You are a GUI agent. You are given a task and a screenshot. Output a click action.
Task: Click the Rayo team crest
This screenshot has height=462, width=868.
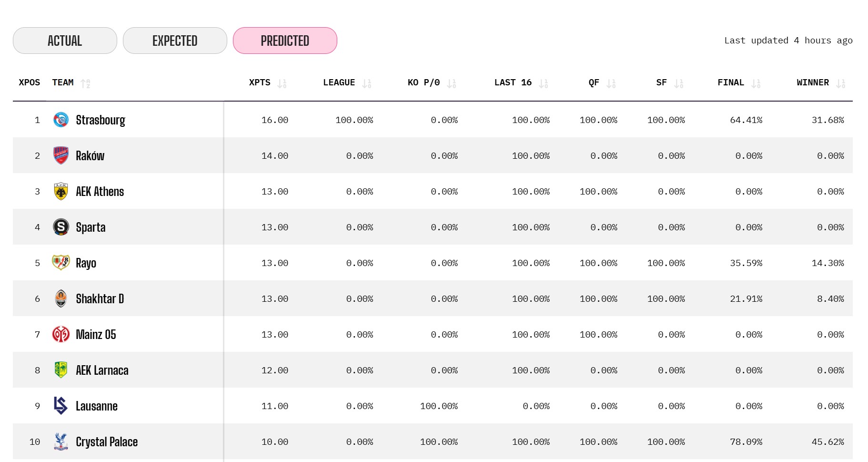coord(61,263)
